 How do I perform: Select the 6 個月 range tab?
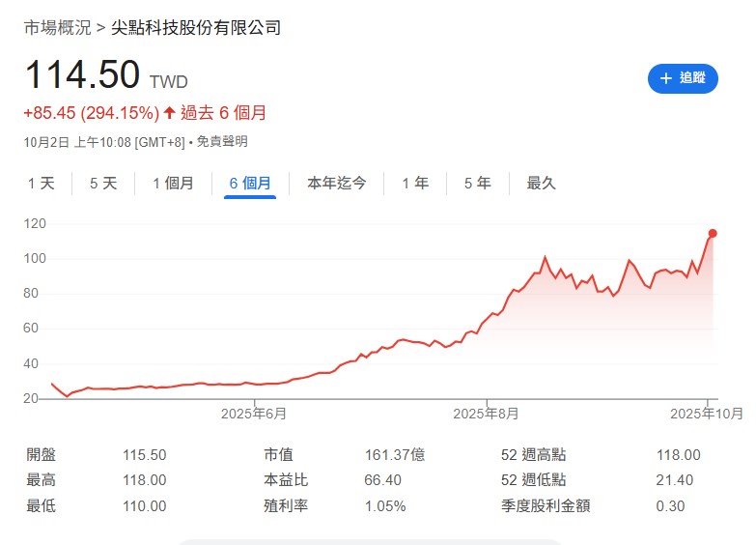[250, 184]
